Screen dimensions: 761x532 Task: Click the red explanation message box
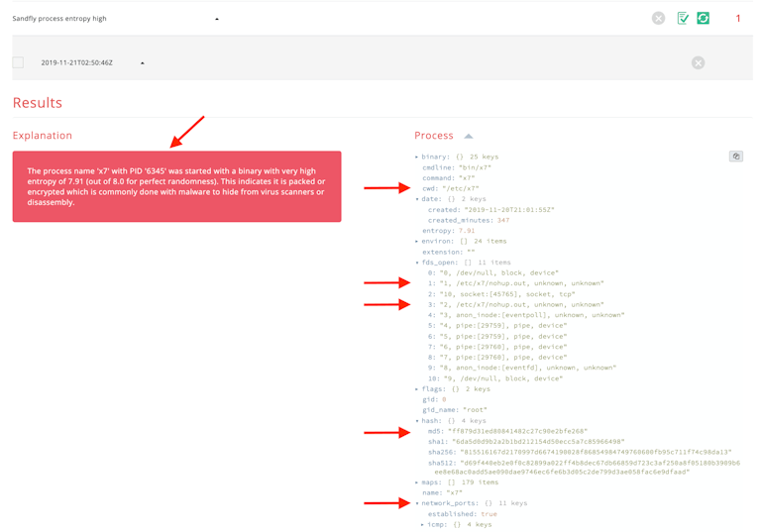176,186
